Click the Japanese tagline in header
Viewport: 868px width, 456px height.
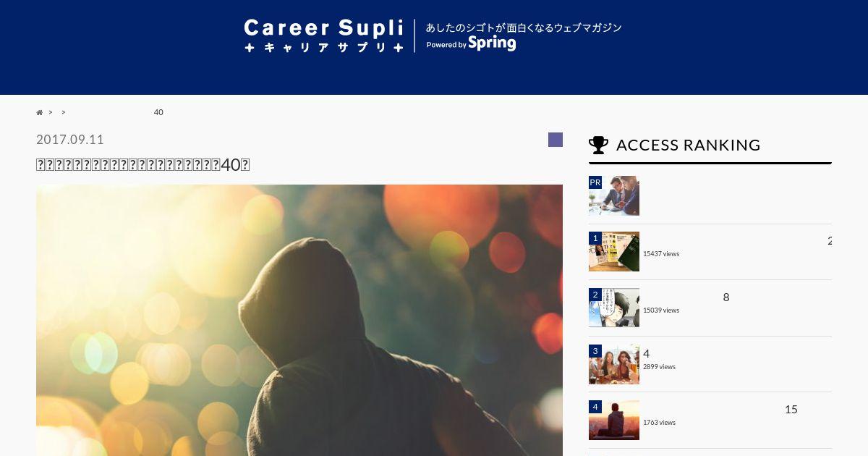(524, 28)
